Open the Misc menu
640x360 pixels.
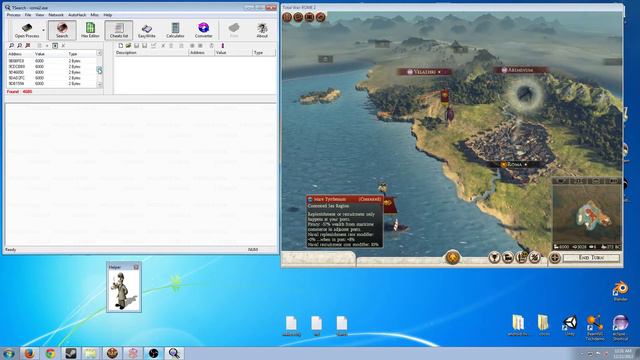(x=95, y=15)
